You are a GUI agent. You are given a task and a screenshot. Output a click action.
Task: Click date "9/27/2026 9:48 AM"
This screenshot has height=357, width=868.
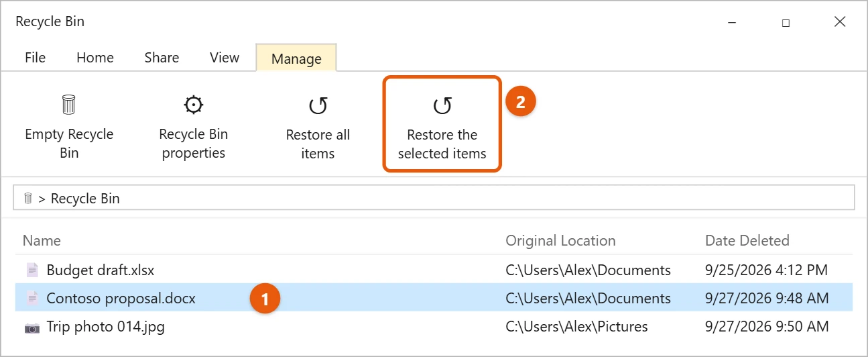click(767, 299)
